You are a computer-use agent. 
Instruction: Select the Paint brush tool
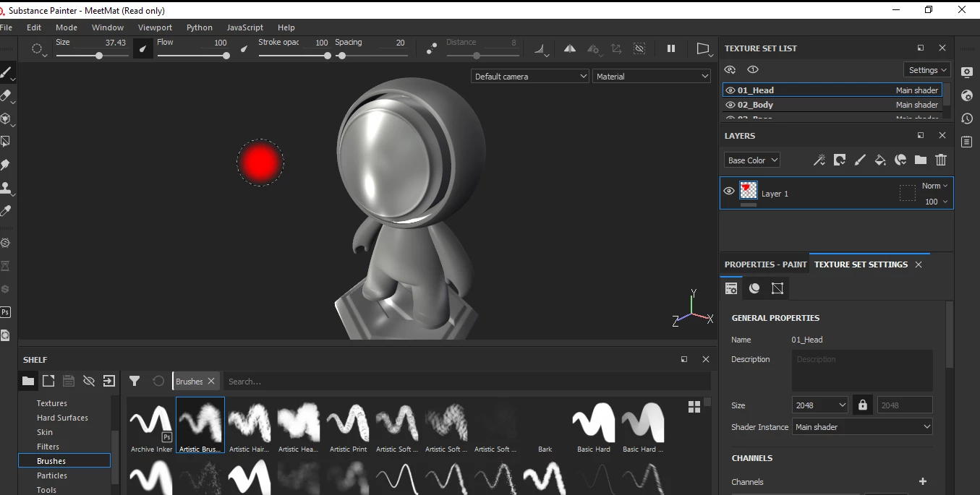point(6,72)
